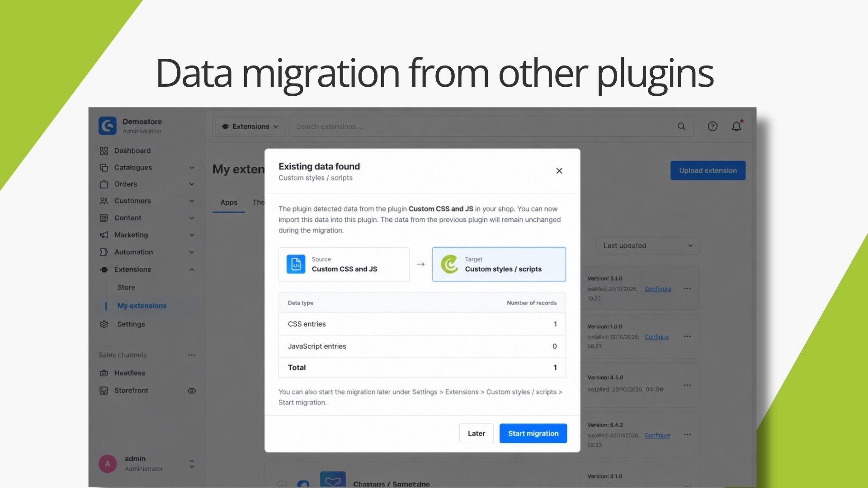Screen dimensions: 868x488
Task: Click the Orders sidebar icon
Action: point(104,184)
